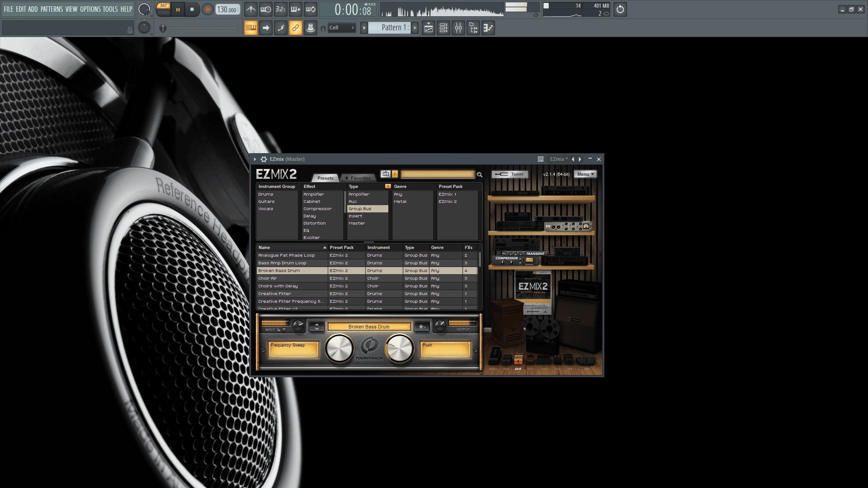Click the filter columns icon beside search
This screenshot has width=868, height=488.
(x=386, y=174)
